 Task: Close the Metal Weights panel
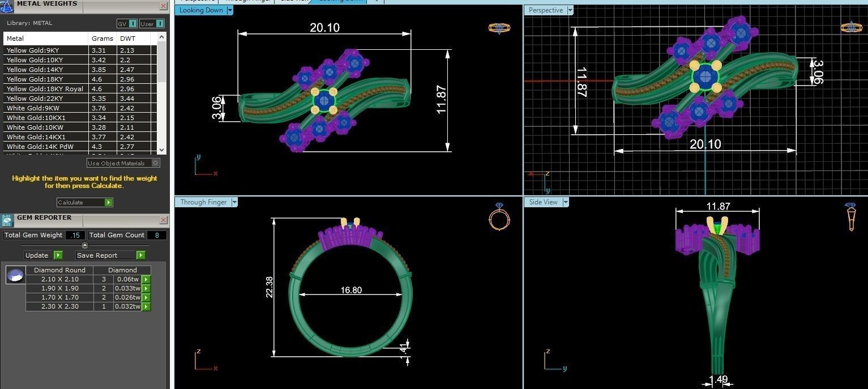tap(164, 6)
